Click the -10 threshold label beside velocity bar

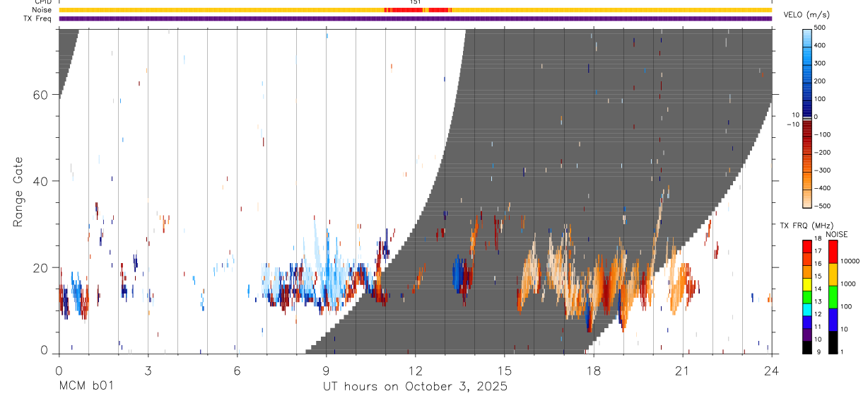[x=793, y=124]
